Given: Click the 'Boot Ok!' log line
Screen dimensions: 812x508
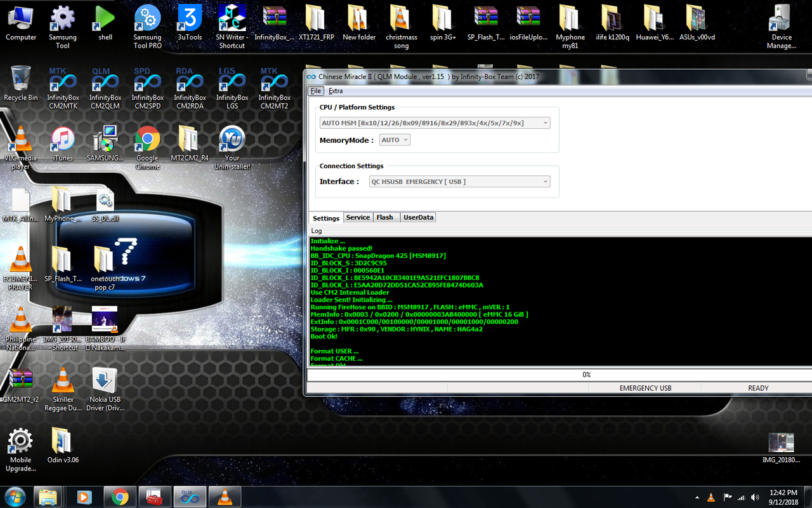Looking at the screenshot, I should pyautogui.click(x=324, y=337).
